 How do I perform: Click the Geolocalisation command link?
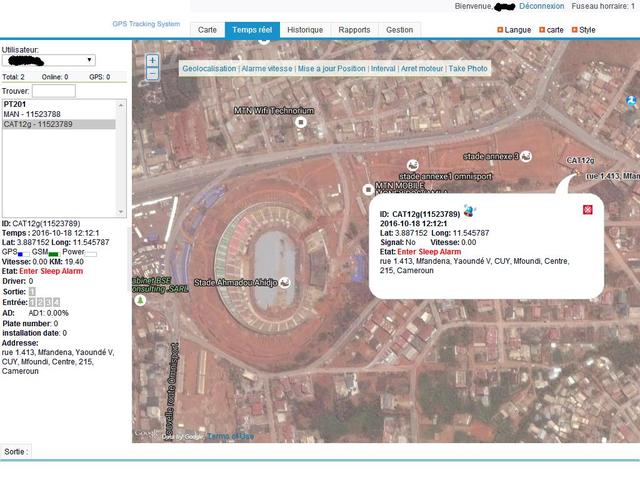(x=209, y=69)
